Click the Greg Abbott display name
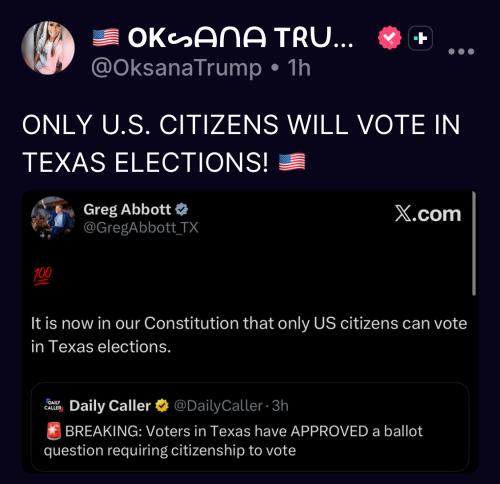 (127, 210)
